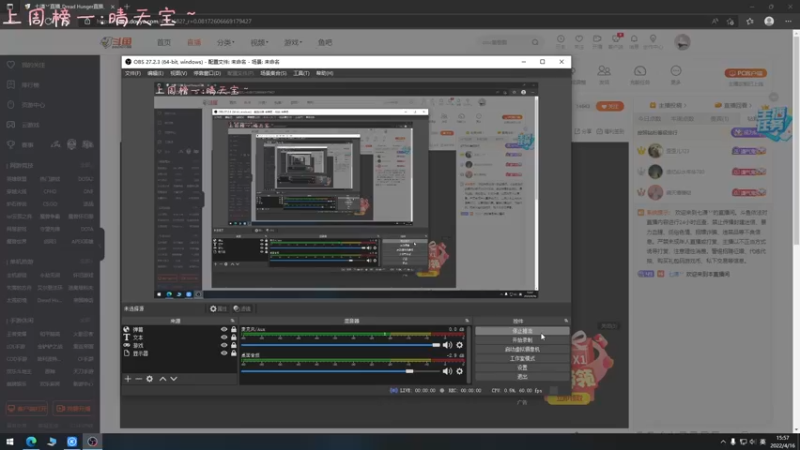
Task: Open the notifications bell icon
Action: tap(634, 39)
